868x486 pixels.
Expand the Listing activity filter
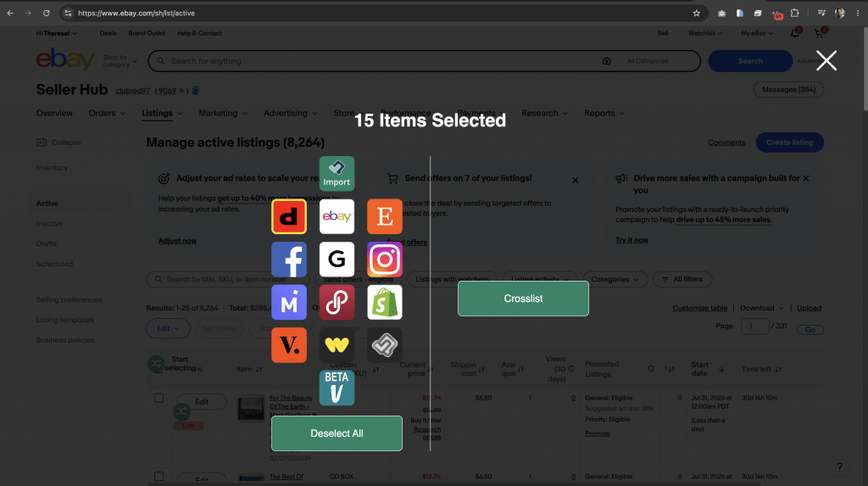(x=540, y=279)
